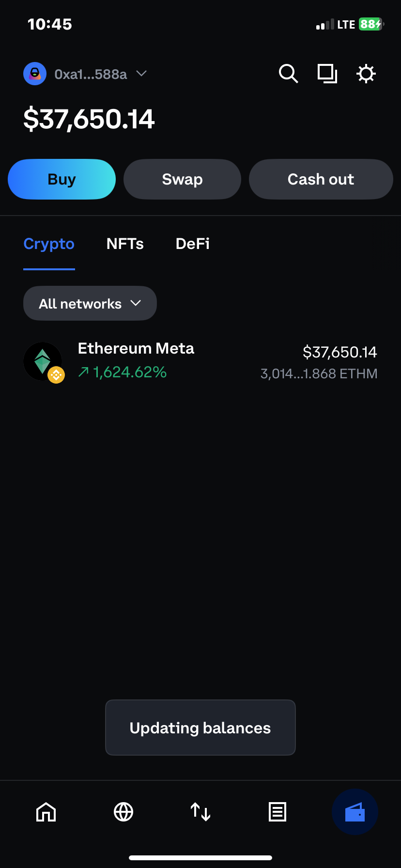The height and width of the screenshot is (868, 401).
Task: Tap the Ethereum Meta token logo
Action: 43,361
